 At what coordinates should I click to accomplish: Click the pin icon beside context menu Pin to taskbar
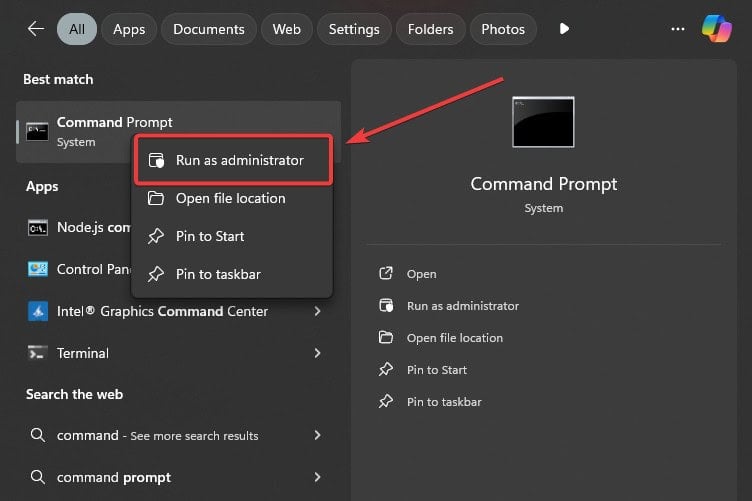point(156,274)
